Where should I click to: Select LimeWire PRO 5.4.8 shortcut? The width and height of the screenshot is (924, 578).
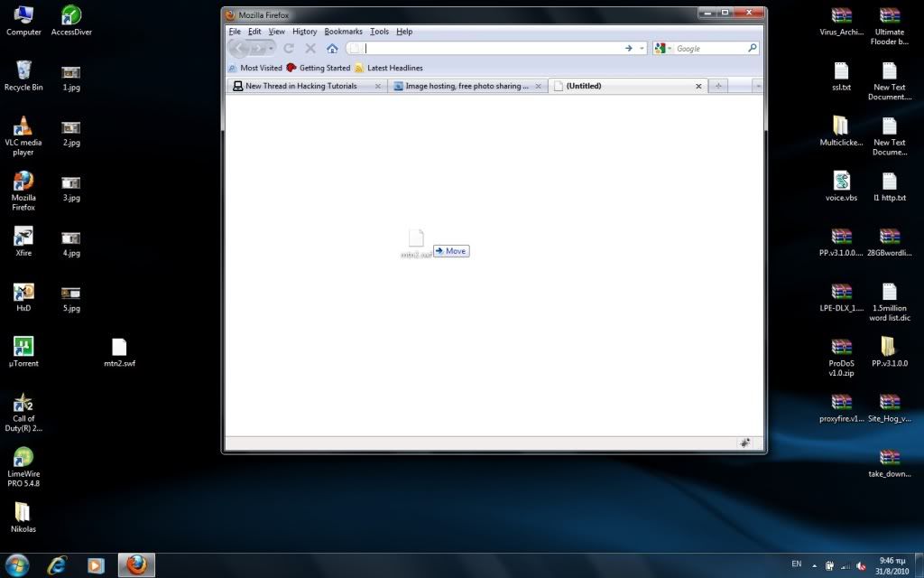point(23,467)
